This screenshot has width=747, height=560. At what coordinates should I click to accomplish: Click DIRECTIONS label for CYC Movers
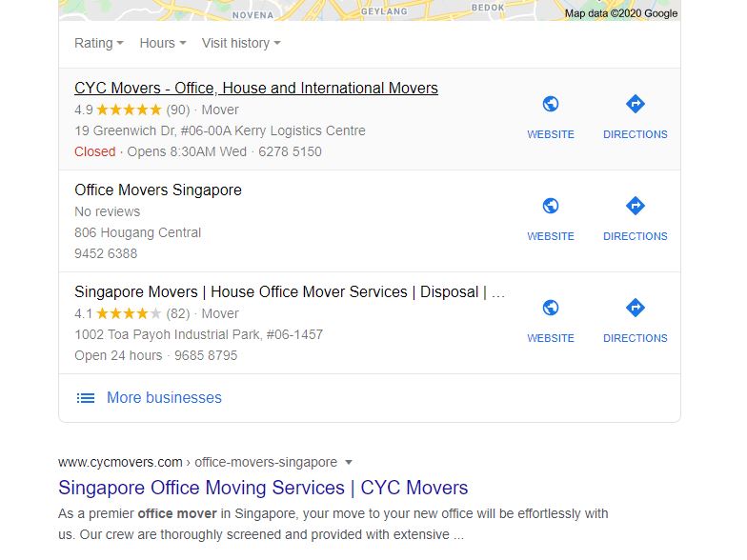[x=636, y=135]
